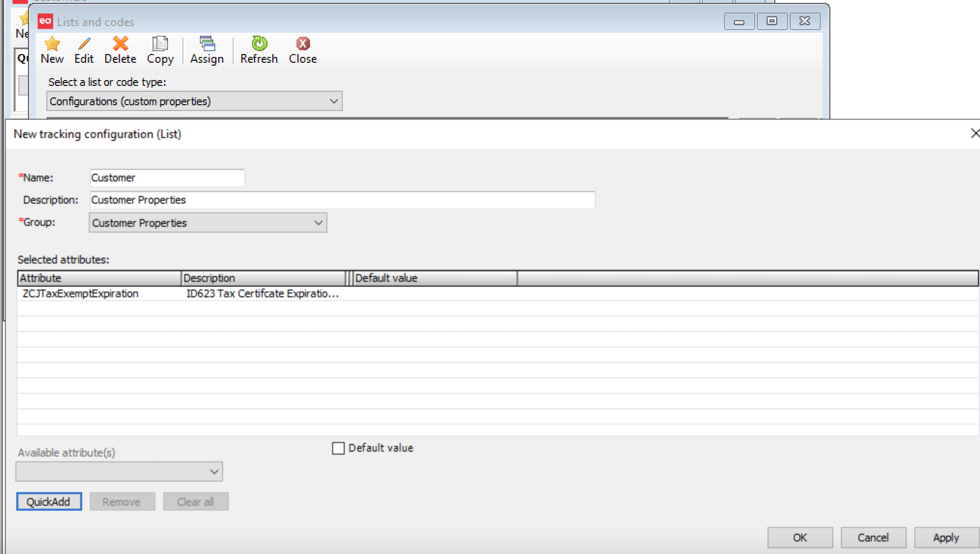This screenshot has width=980, height=554.
Task: Close the New tracking configuration dialog
Action: tap(975, 134)
